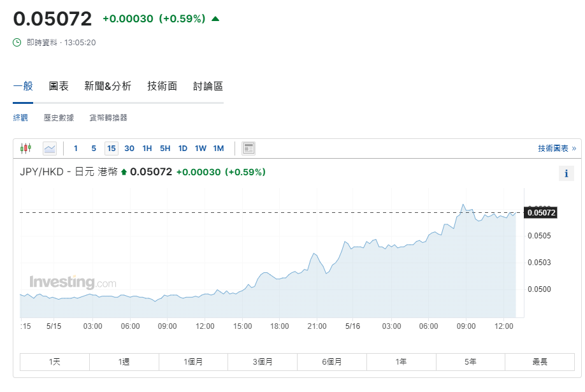Select the 最長 range button

539,361
